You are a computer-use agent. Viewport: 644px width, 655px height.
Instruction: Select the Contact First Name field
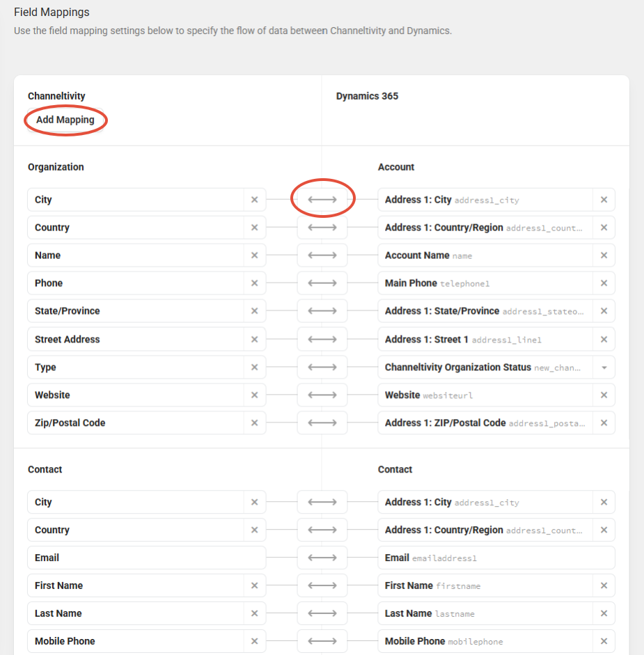(x=136, y=585)
